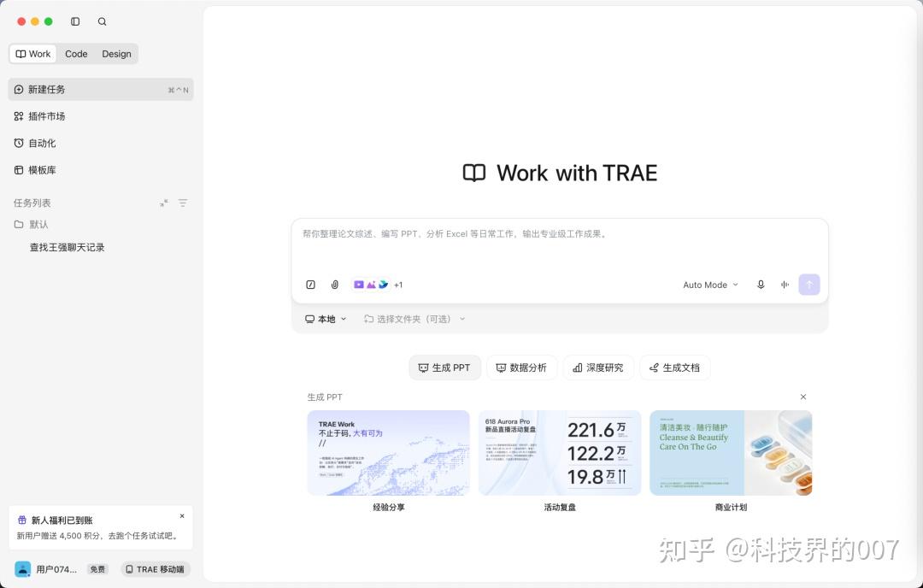Open the Auto Mode dropdown

tap(710, 285)
